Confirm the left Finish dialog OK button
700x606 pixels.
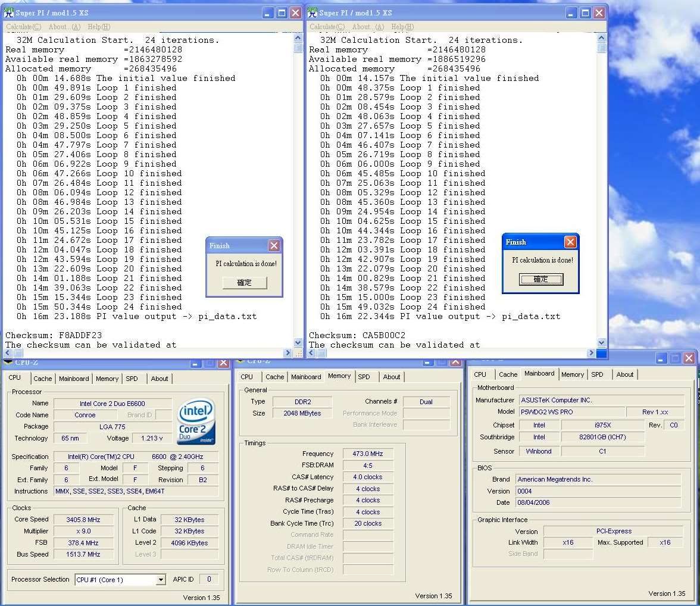(x=245, y=283)
